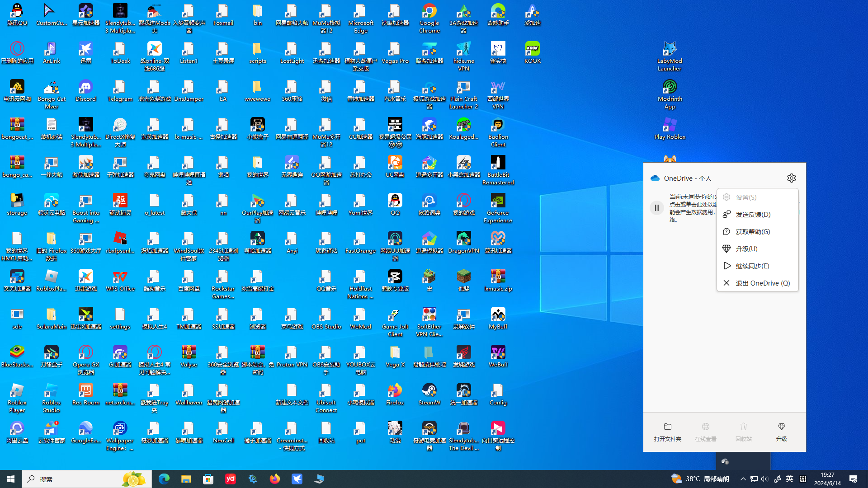The image size is (868, 488).
Task: Open the volume speaker tray control
Action: pos(764,479)
